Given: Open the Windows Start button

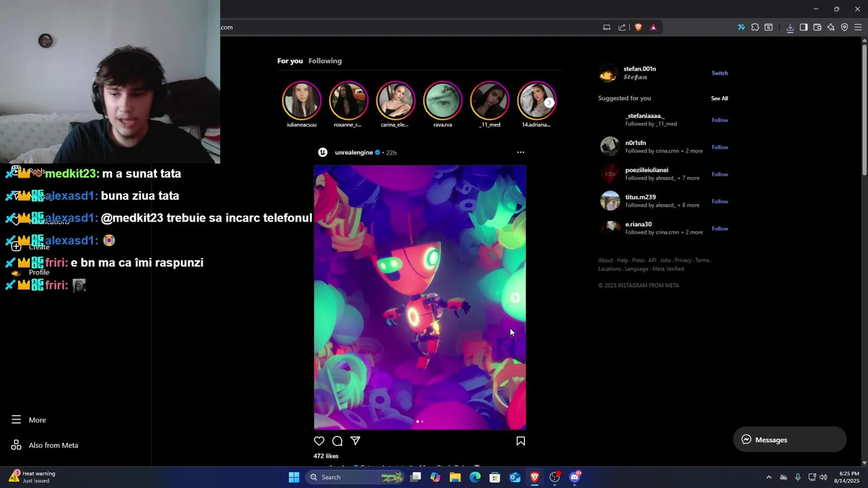Looking at the screenshot, I should pos(294,477).
